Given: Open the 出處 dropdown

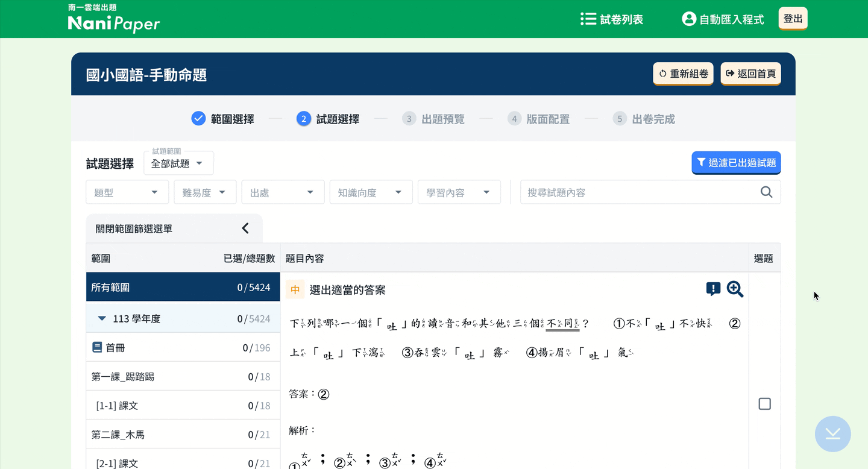Looking at the screenshot, I should point(283,192).
